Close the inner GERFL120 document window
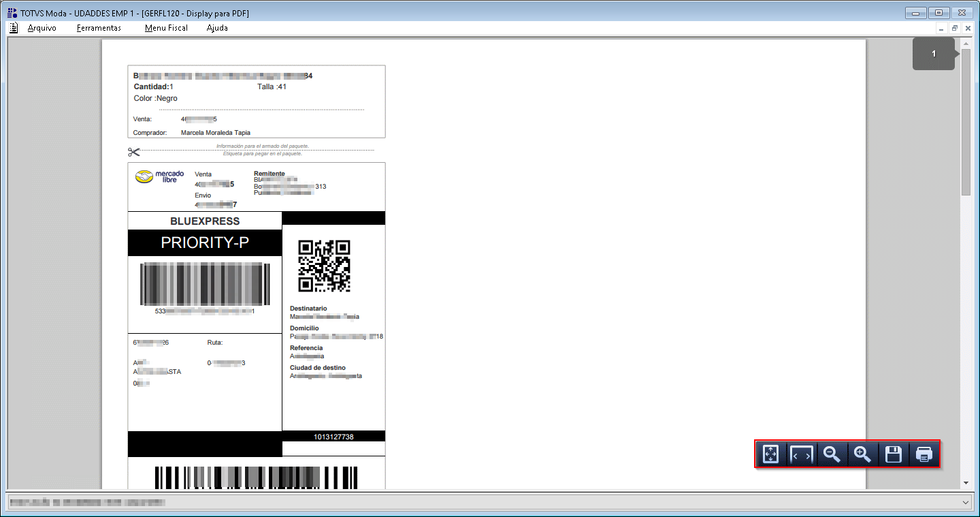This screenshot has width=980, height=517. [968, 29]
